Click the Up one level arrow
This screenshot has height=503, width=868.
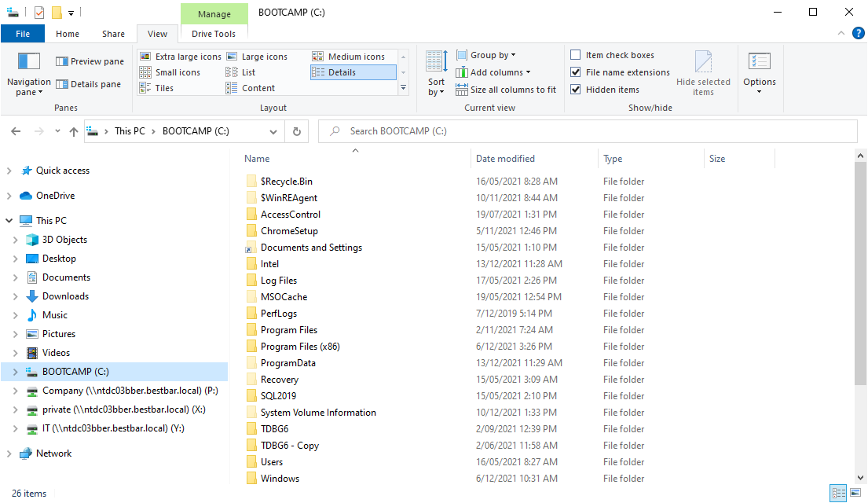(73, 131)
